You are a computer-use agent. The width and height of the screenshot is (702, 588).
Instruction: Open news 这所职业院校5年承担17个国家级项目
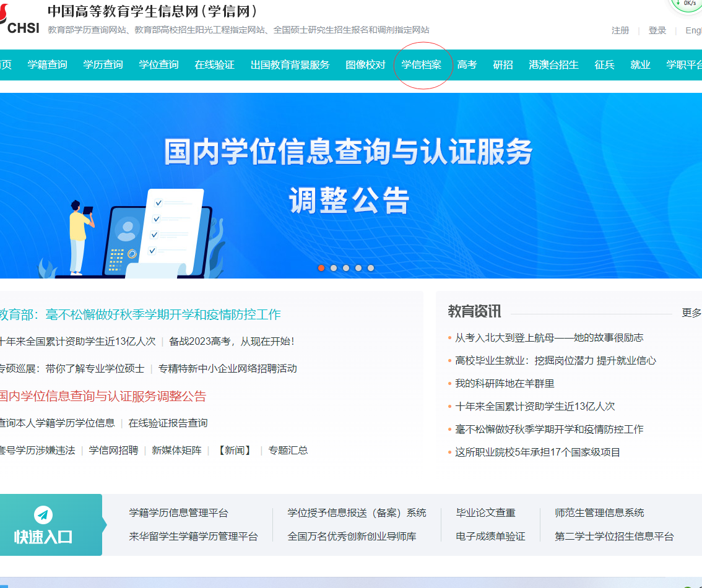click(x=538, y=452)
